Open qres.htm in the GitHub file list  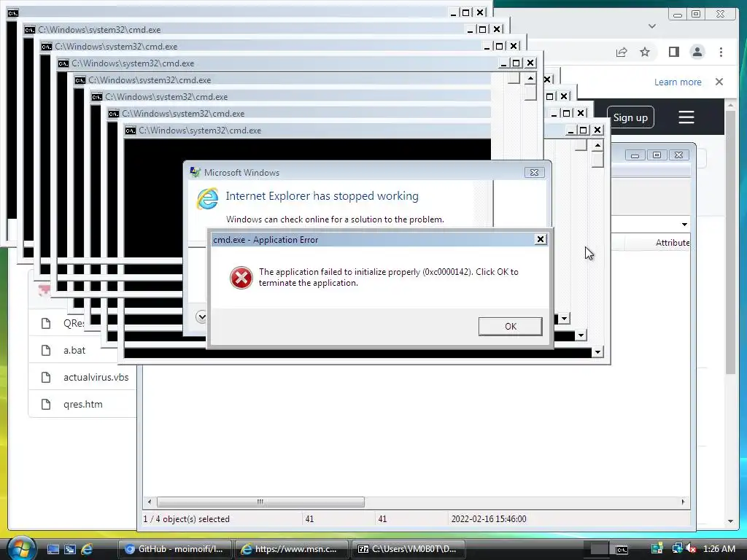pos(83,404)
